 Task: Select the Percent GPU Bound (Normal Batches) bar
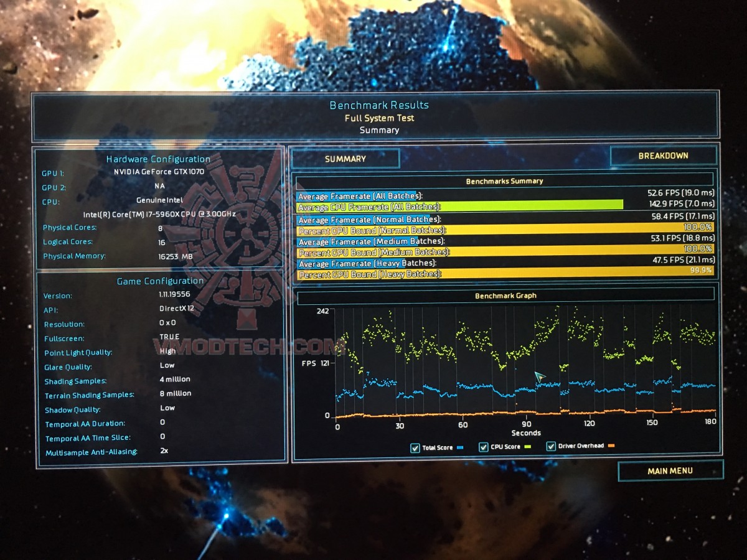point(505,230)
